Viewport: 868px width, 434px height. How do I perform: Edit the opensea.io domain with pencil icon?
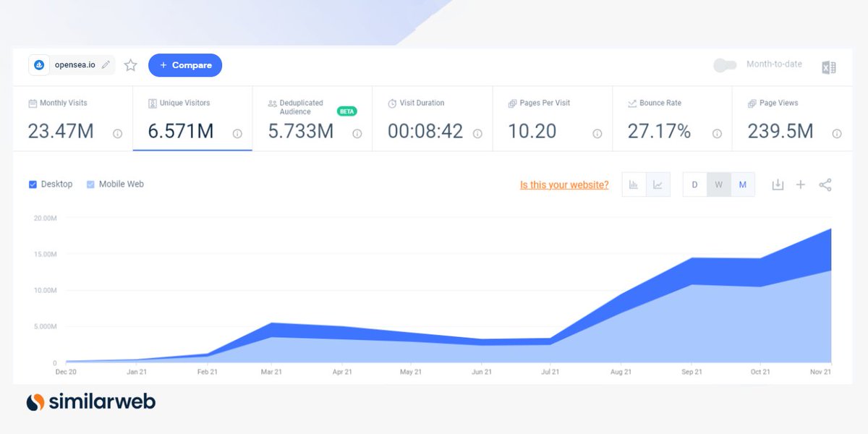point(106,65)
